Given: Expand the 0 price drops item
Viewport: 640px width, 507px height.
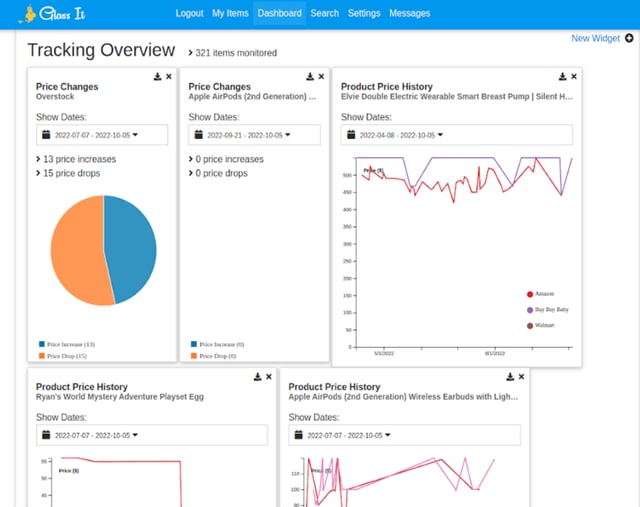Looking at the screenshot, I should (x=218, y=173).
